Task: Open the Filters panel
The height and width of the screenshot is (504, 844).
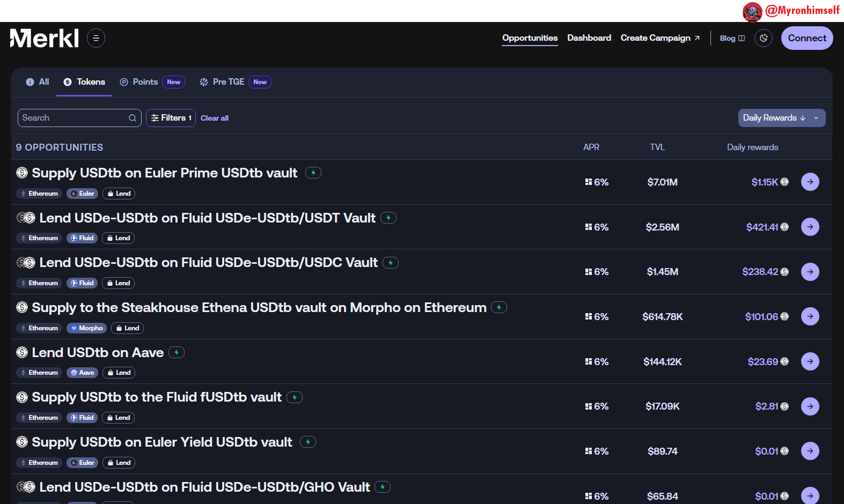Action: 171,118
